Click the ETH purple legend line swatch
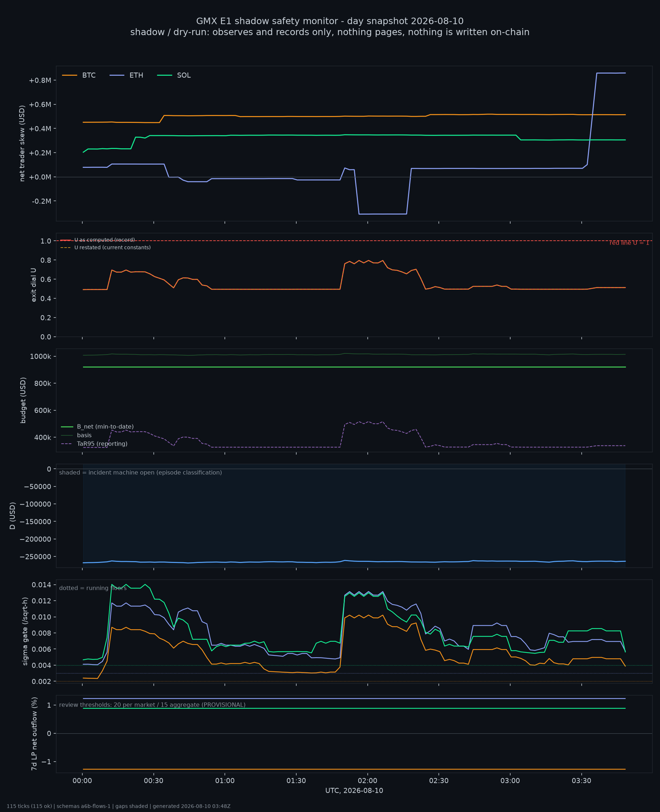660x812 pixels. [x=117, y=75]
